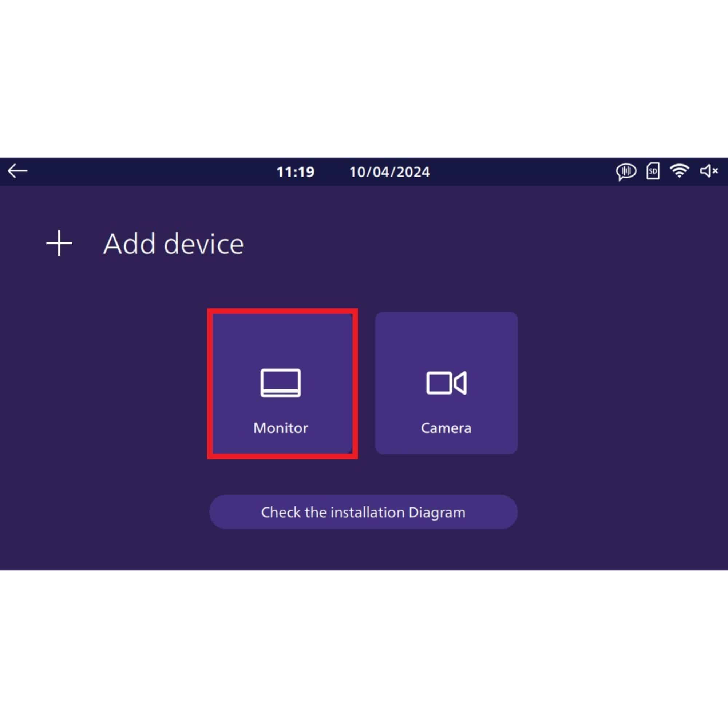
Task: Go back using the left arrow
Action: [x=17, y=171]
